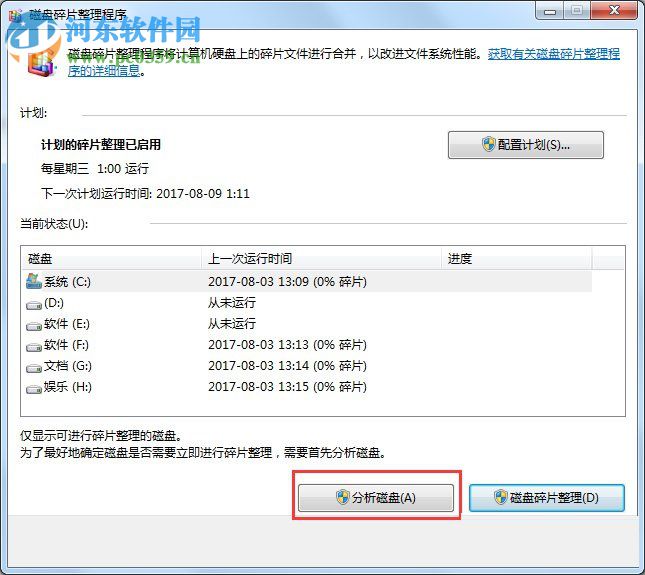Select the 系统 (C:) drive icon
This screenshot has width=645, height=575.
[34, 281]
